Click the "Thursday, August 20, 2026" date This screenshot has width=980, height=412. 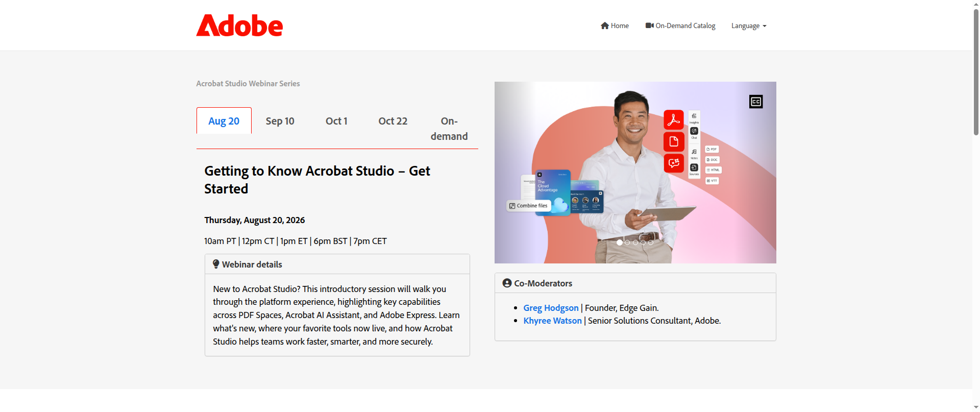tap(255, 220)
